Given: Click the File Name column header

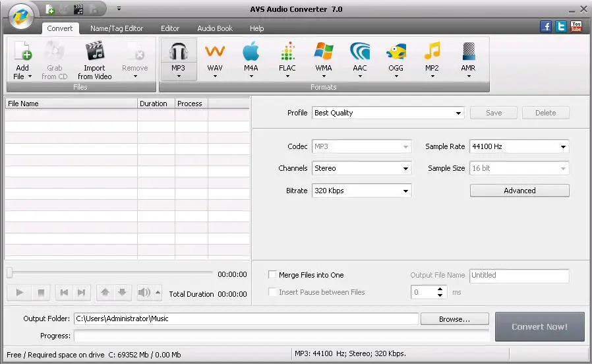Looking at the screenshot, I should [x=71, y=104].
